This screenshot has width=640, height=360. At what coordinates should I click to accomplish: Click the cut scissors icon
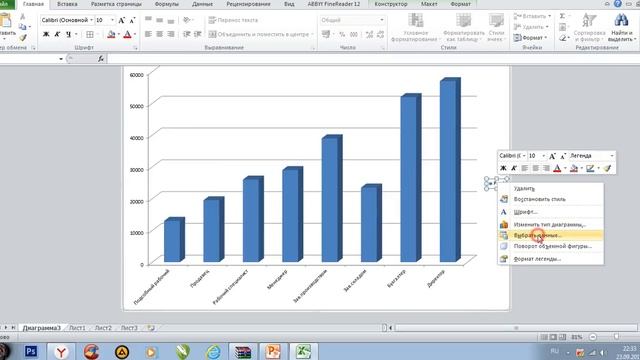coord(22,17)
